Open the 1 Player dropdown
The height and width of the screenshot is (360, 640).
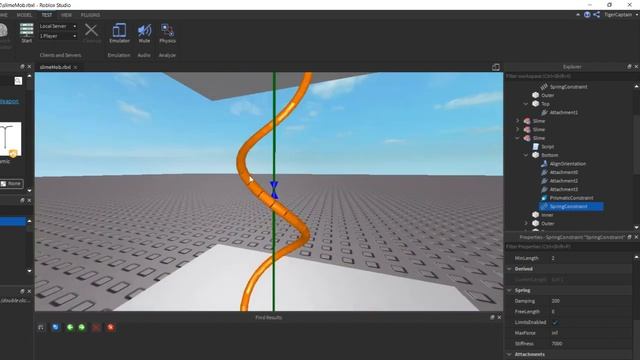pyautogui.click(x=58, y=36)
